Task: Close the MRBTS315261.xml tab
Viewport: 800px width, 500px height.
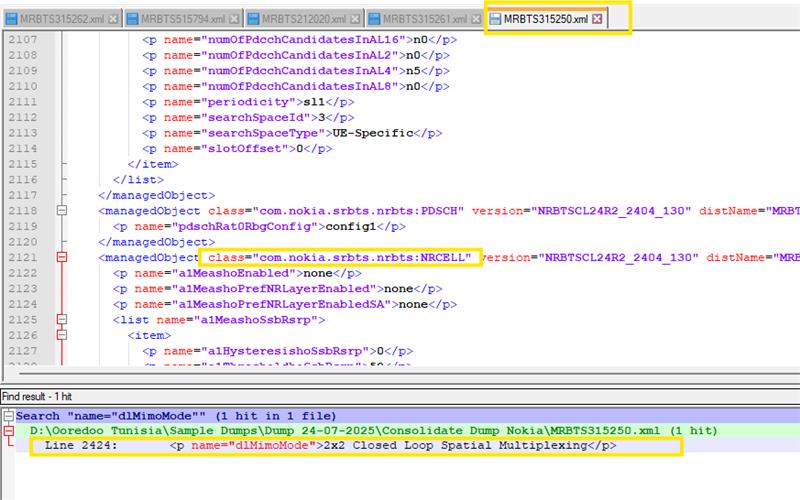Action: coord(475,19)
